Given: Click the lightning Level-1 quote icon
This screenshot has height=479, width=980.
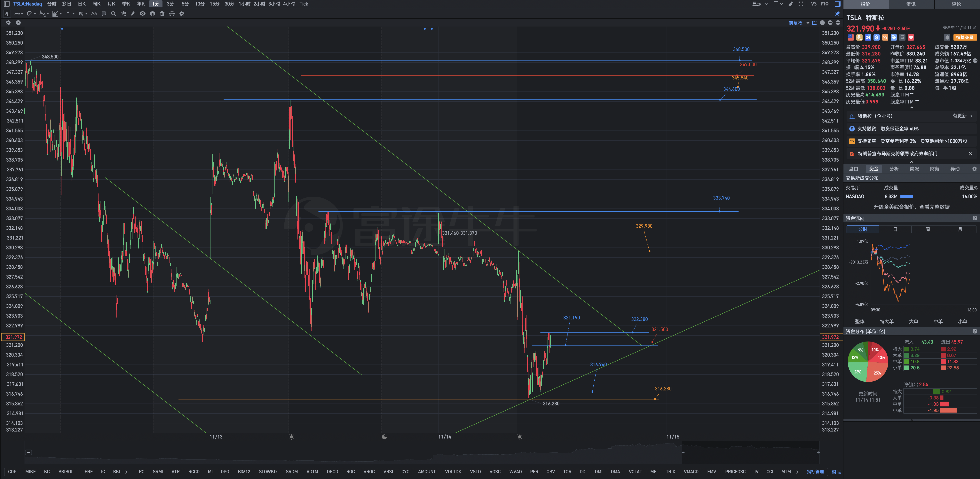Looking at the screenshot, I should [859, 38].
